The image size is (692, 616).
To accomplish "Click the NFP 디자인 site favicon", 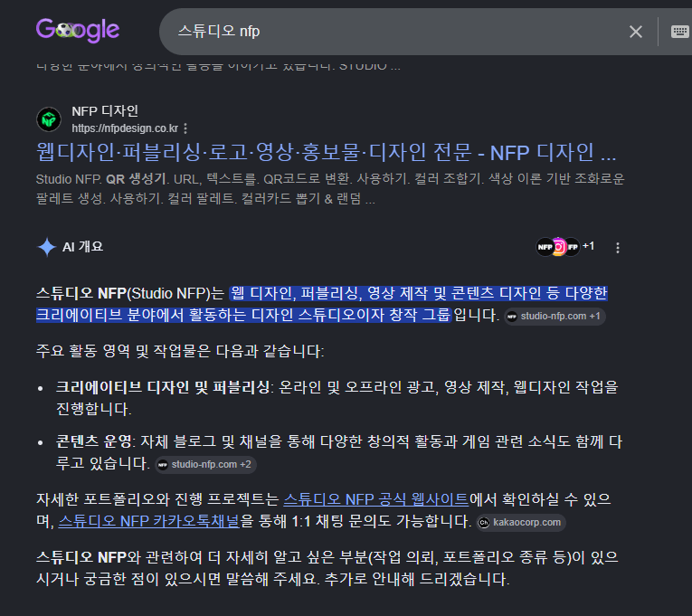I will 49,119.
